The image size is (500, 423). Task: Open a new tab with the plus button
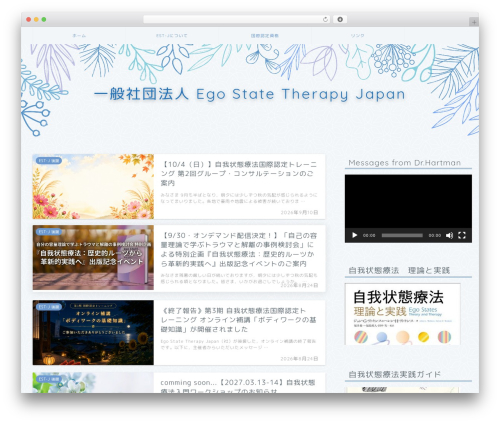click(474, 22)
